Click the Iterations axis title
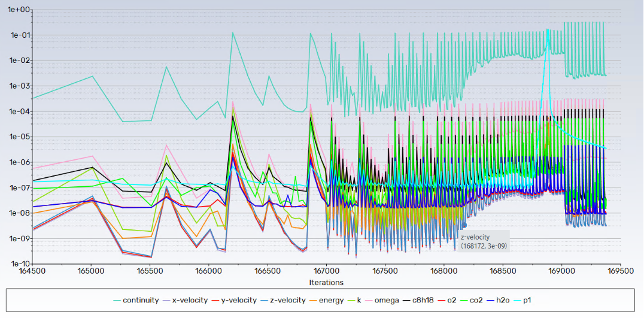 tap(326, 283)
